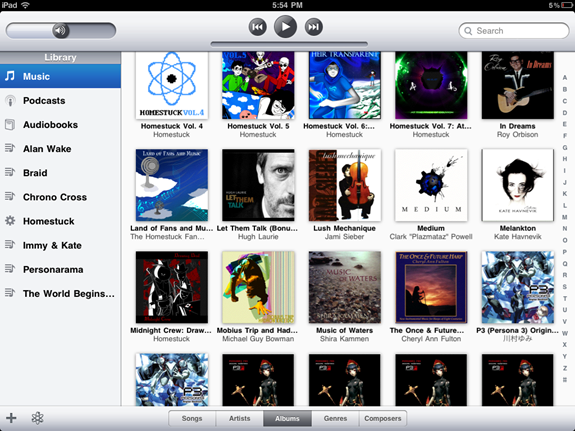Screen dimensions: 575x431
Task: Open the Personarama playlist
Action: [60, 270]
